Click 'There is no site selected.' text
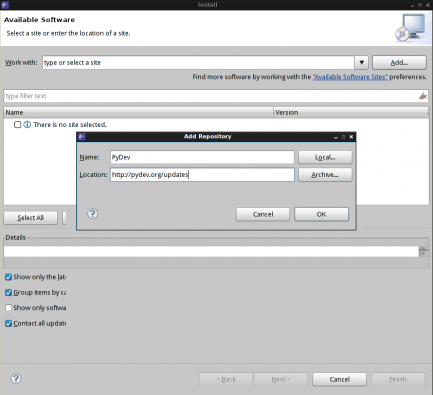This screenshot has height=395, width=433. [x=70, y=125]
